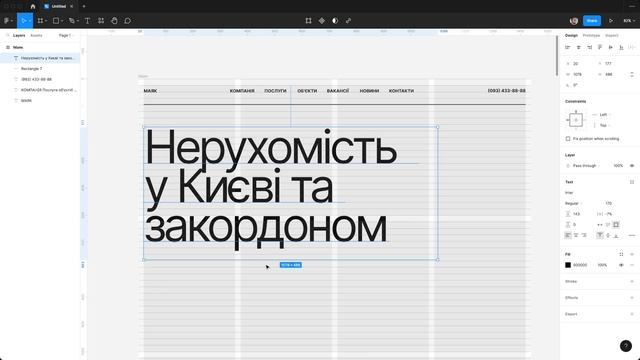Open the Figma main menu
Image resolution: width=640 pixels, height=360 pixels.
click(7, 20)
